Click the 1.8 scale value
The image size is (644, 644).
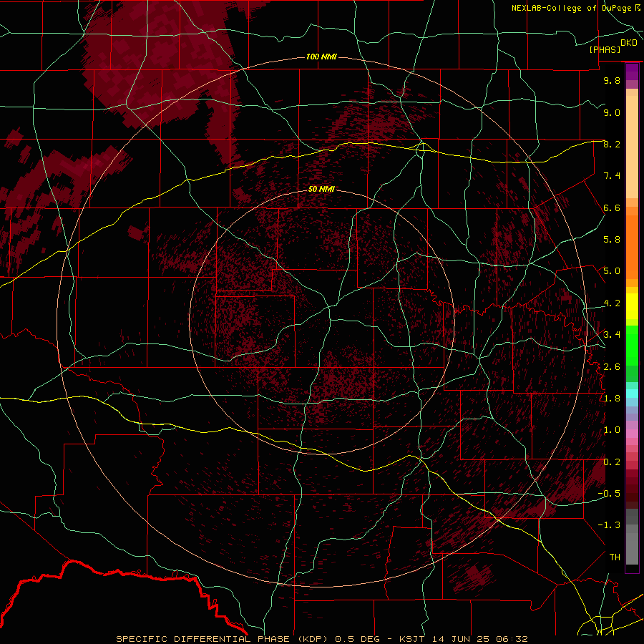612,399
